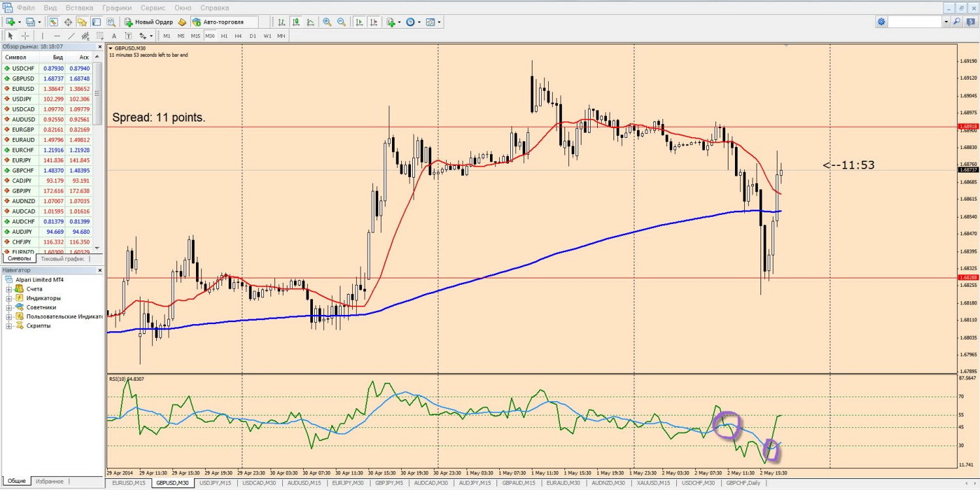Open the EURUSD,M15 chart tab
The width and height of the screenshot is (980, 490).
[x=128, y=483]
